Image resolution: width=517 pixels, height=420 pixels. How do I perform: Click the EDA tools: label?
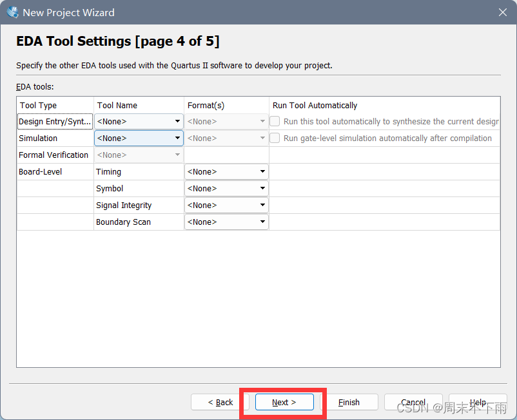[x=35, y=86]
